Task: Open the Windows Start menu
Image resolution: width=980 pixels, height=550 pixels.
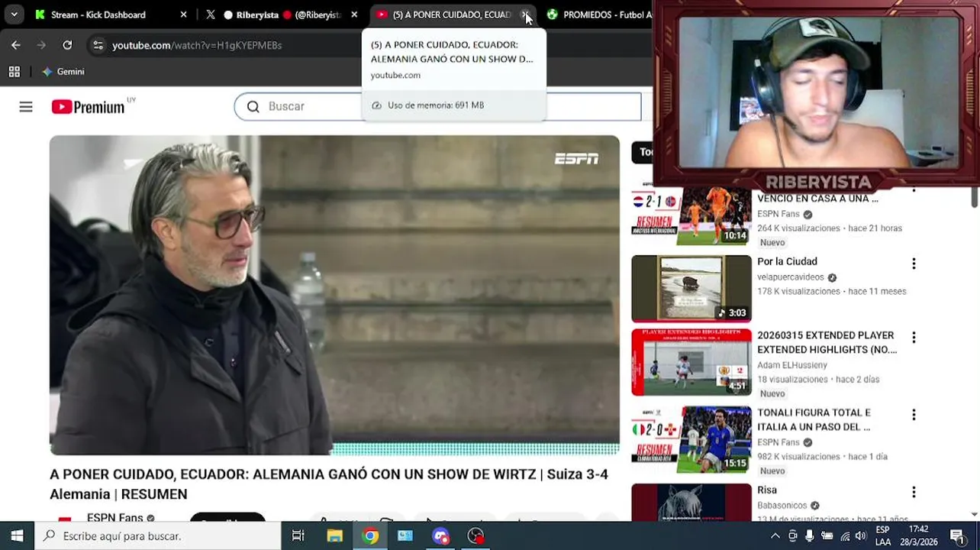Action: [17, 535]
